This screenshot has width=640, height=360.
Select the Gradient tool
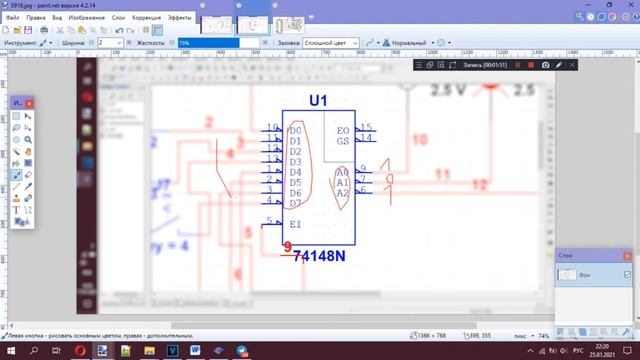(x=28, y=163)
